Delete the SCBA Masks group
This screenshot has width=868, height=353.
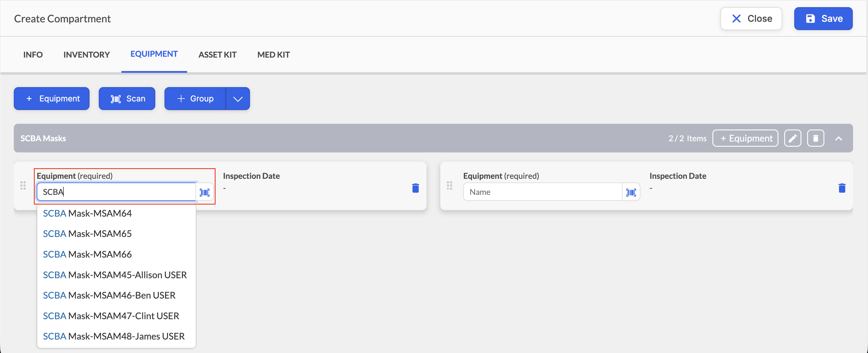tap(815, 138)
